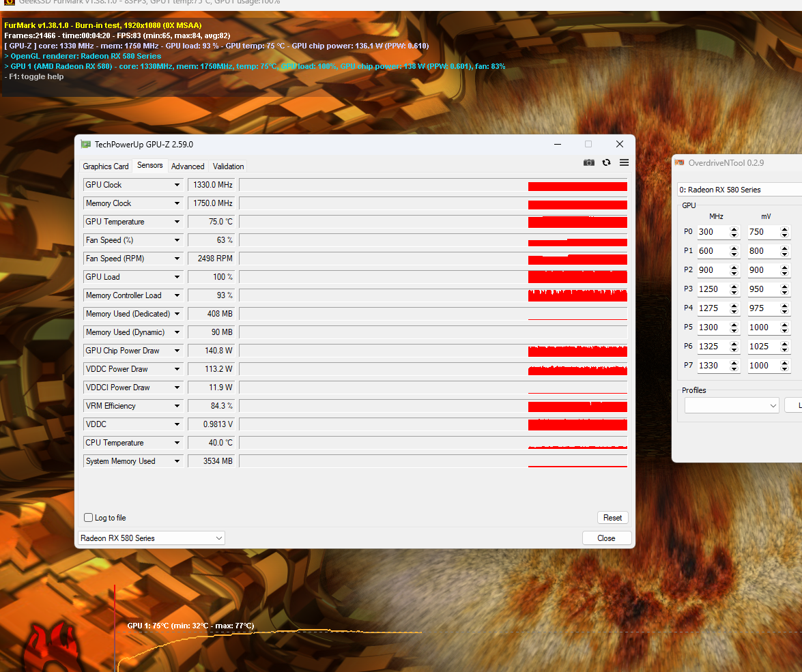This screenshot has width=802, height=672.
Task: Take a GPU-Z screenshot with the camera icon
Action: pyautogui.click(x=589, y=162)
